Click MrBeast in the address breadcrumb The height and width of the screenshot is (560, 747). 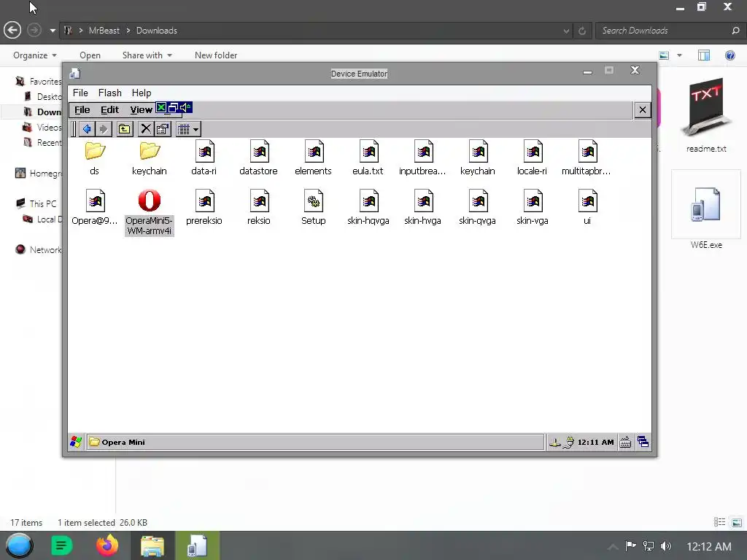[x=104, y=31]
